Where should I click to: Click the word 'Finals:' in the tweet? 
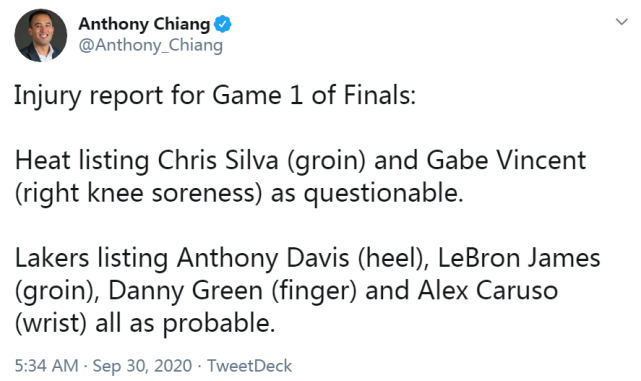click(x=380, y=95)
